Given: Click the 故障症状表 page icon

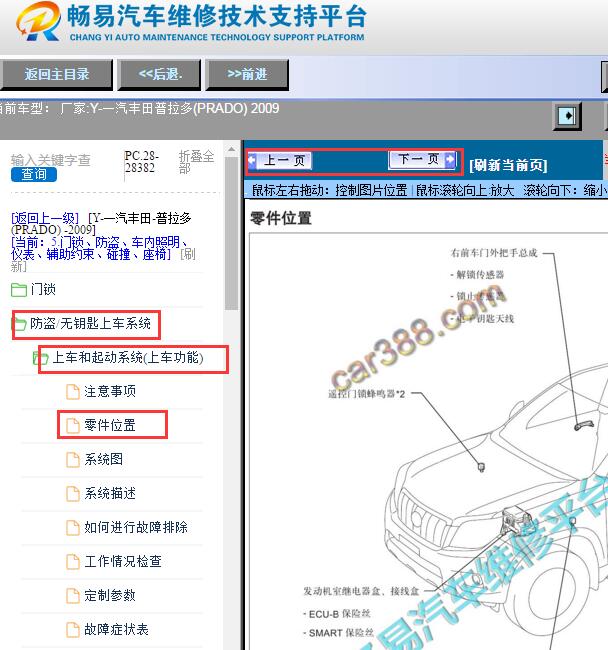Looking at the screenshot, I should coord(73,630).
